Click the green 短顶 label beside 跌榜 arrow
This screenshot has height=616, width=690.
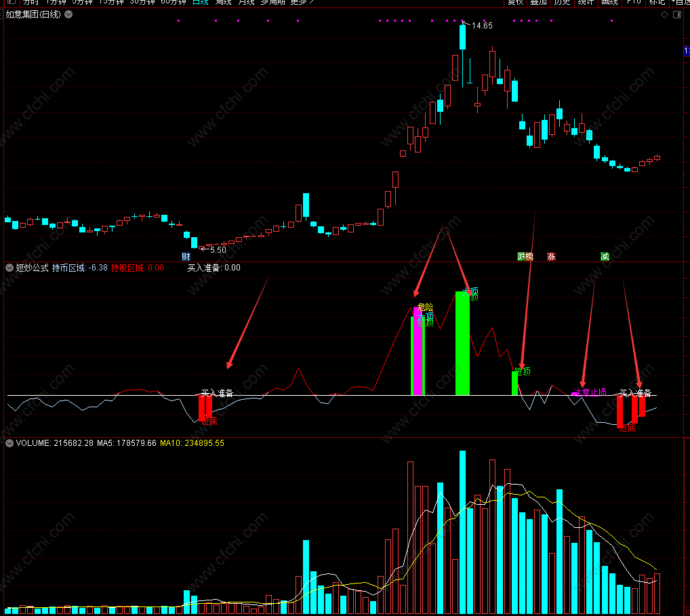[523, 371]
